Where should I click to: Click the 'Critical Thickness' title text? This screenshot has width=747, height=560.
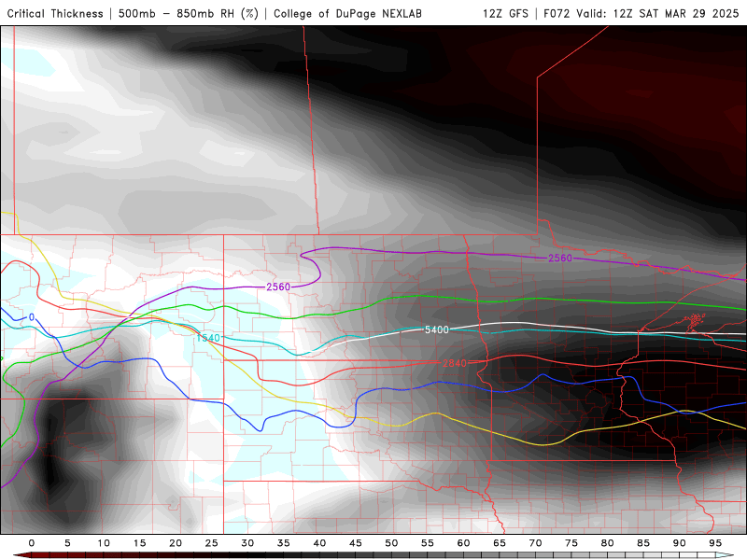coord(55,13)
